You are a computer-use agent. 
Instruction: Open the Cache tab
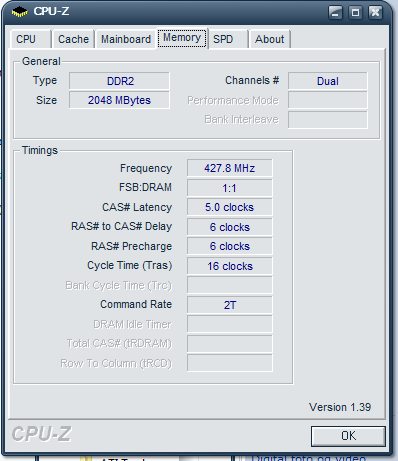tap(73, 39)
